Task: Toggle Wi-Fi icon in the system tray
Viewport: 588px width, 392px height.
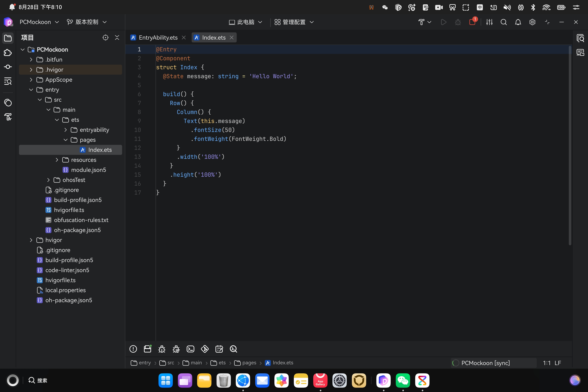Action: (x=546, y=7)
